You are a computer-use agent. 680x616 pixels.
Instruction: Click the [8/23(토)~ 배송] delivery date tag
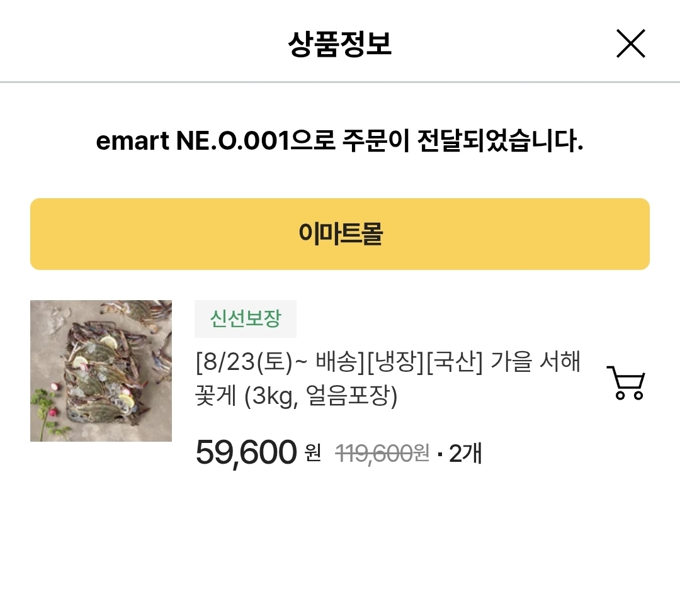(280, 363)
